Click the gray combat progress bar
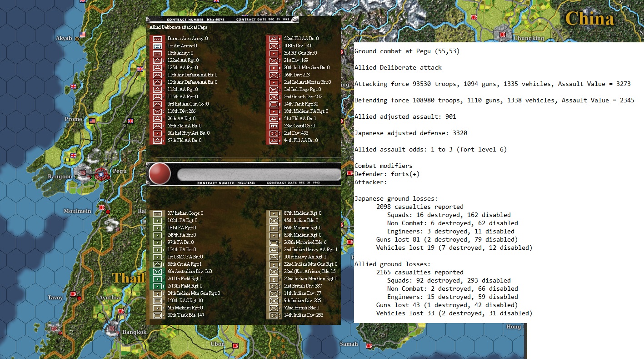The image size is (644, 359). (x=259, y=174)
